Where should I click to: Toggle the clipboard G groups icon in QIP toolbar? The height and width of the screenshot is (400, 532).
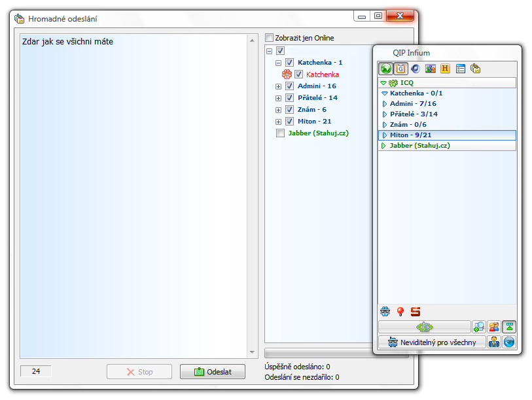400,69
